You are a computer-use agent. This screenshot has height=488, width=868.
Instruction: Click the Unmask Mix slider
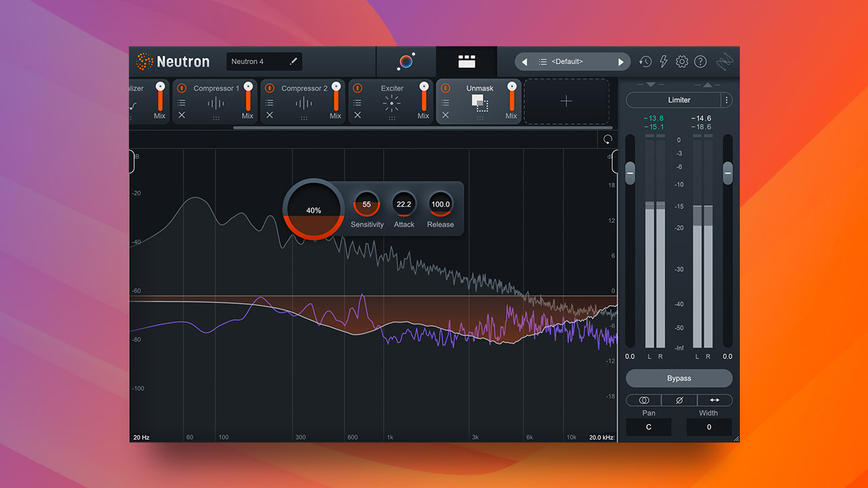click(x=512, y=96)
